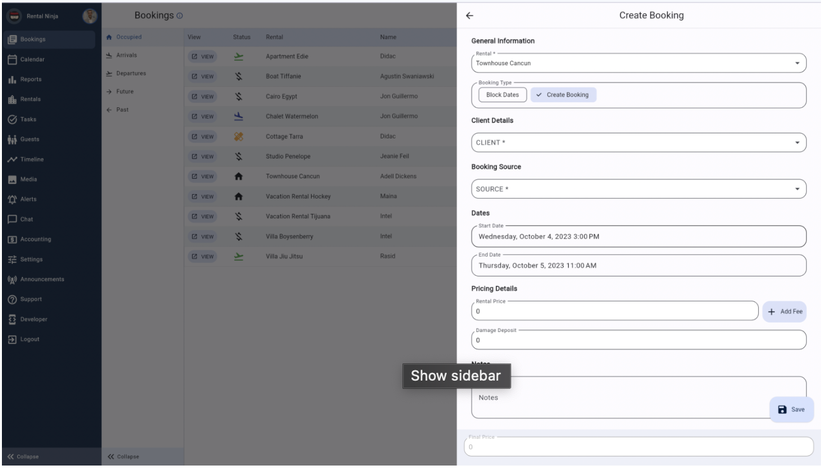
Task: Click the Damage Deposit input
Action: [638, 340]
